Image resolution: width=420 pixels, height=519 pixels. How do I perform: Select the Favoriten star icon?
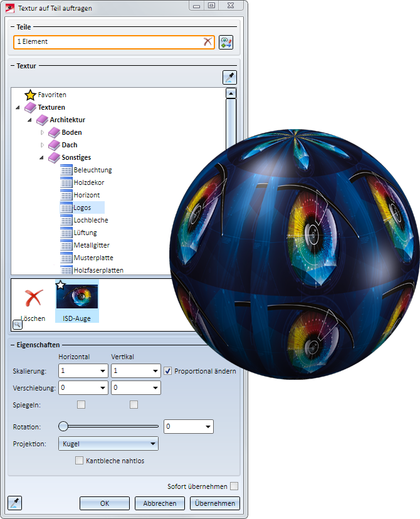[30, 95]
